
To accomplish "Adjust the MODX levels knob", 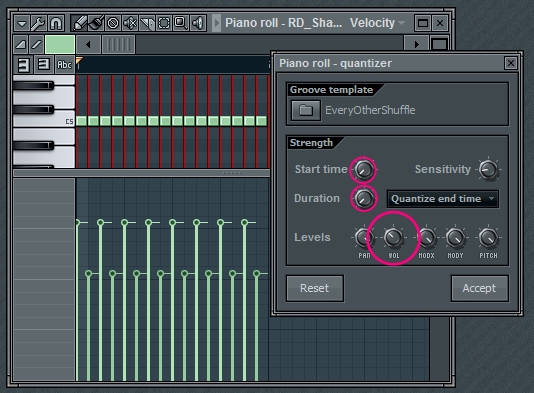I will [426, 238].
